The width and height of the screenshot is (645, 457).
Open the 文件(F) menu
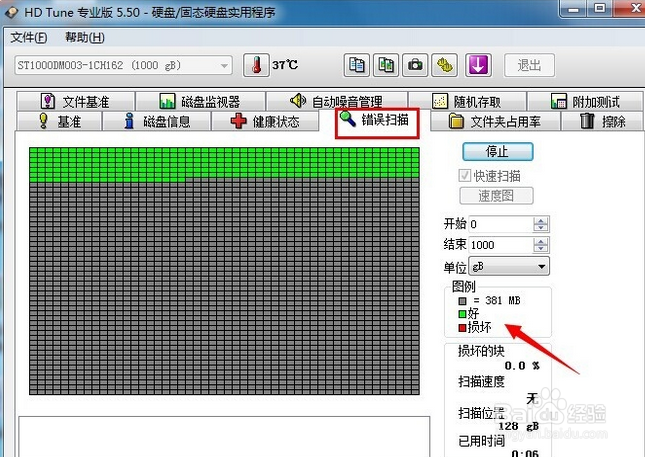(28, 38)
